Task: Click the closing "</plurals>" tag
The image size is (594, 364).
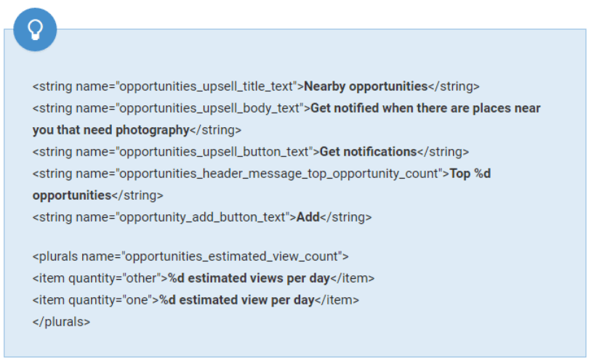Action: (x=61, y=322)
